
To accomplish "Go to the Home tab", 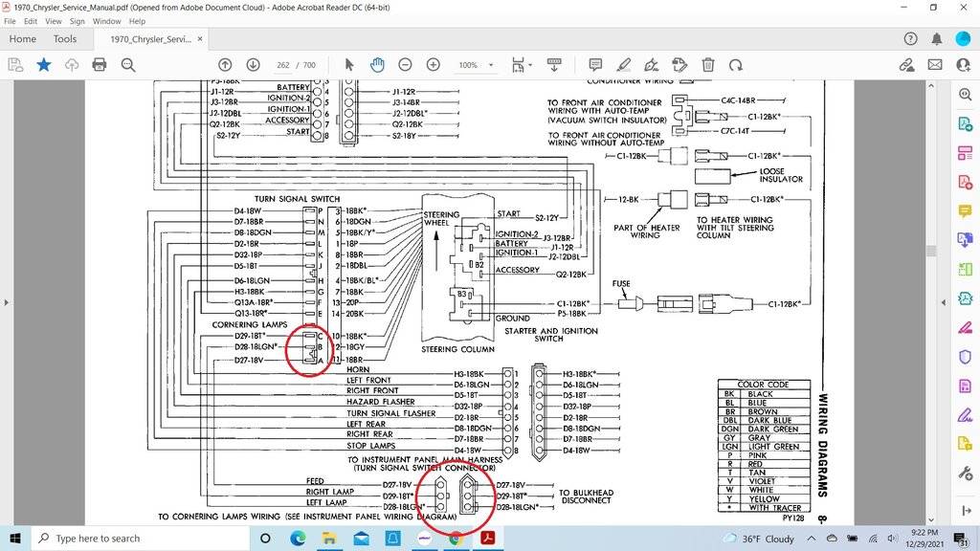I will pyautogui.click(x=22, y=39).
